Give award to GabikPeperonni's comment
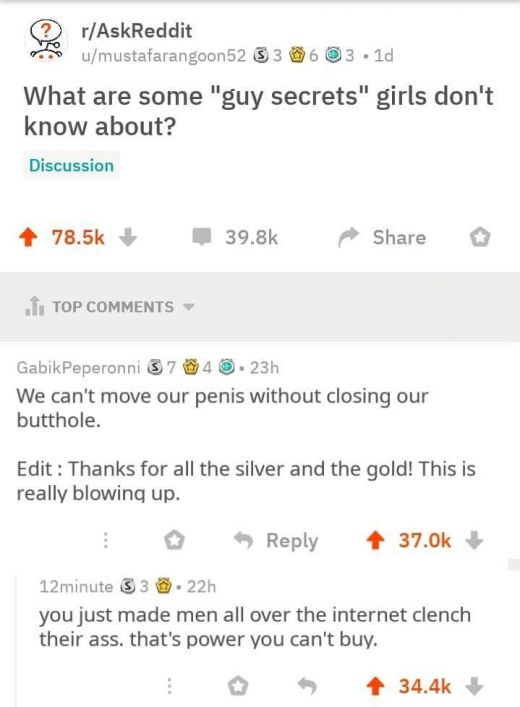 tap(174, 540)
